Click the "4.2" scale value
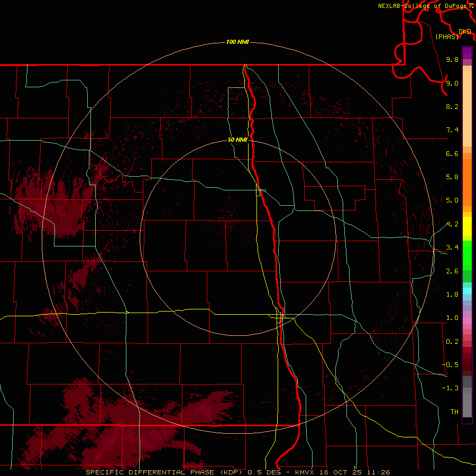This screenshot has height=476, width=476. click(x=452, y=224)
